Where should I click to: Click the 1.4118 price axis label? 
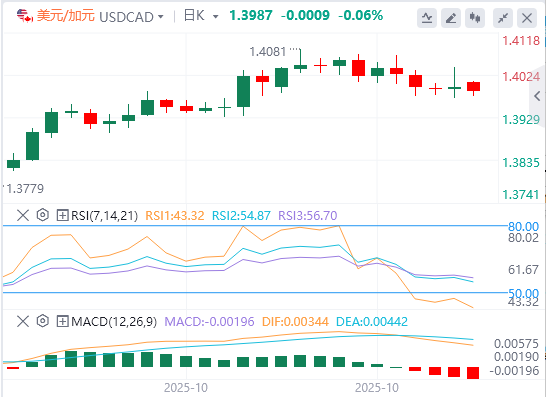tap(521, 41)
